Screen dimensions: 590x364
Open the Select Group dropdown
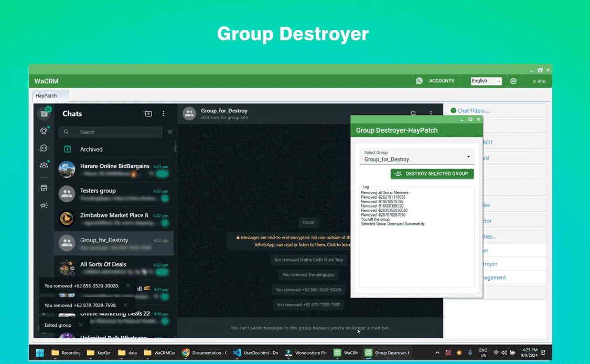tap(417, 157)
